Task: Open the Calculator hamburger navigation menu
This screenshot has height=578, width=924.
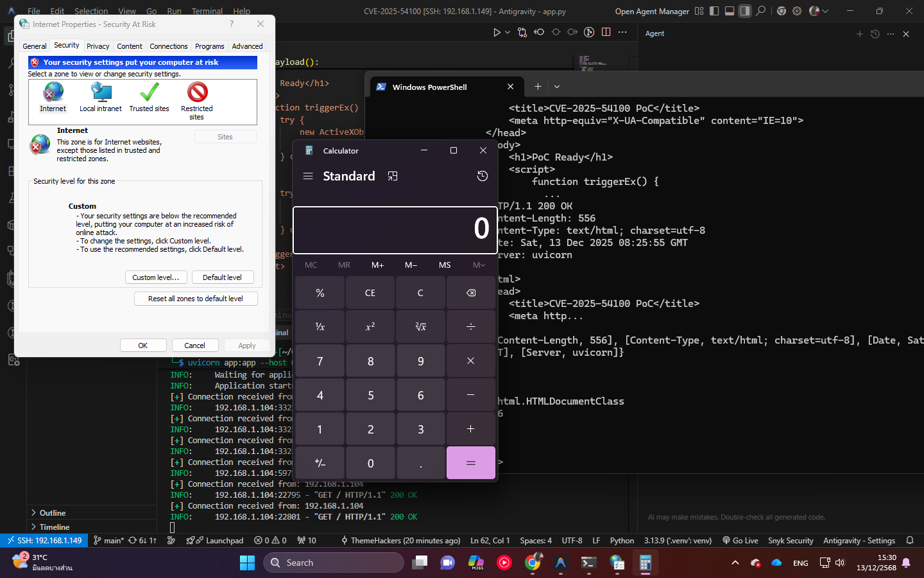Action: 308,176
